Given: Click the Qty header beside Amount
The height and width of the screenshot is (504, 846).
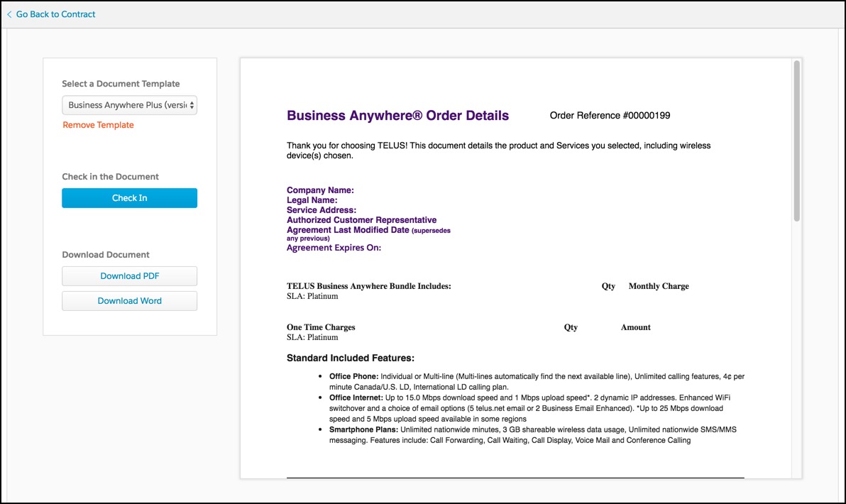Looking at the screenshot, I should [x=571, y=327].
